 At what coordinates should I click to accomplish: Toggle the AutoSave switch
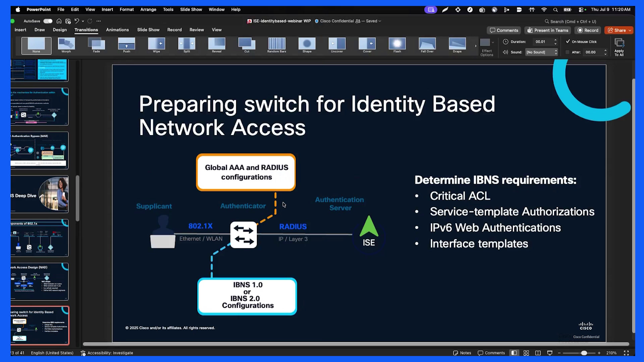click(48, 21)
